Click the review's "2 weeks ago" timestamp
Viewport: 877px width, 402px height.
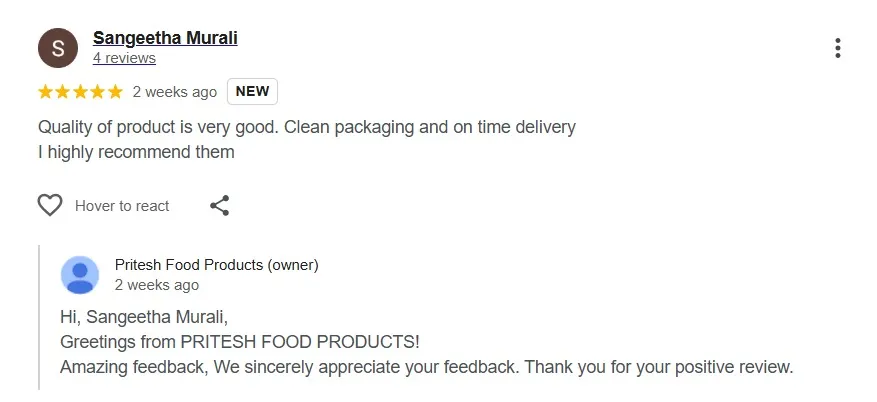(x=174, y=92)
